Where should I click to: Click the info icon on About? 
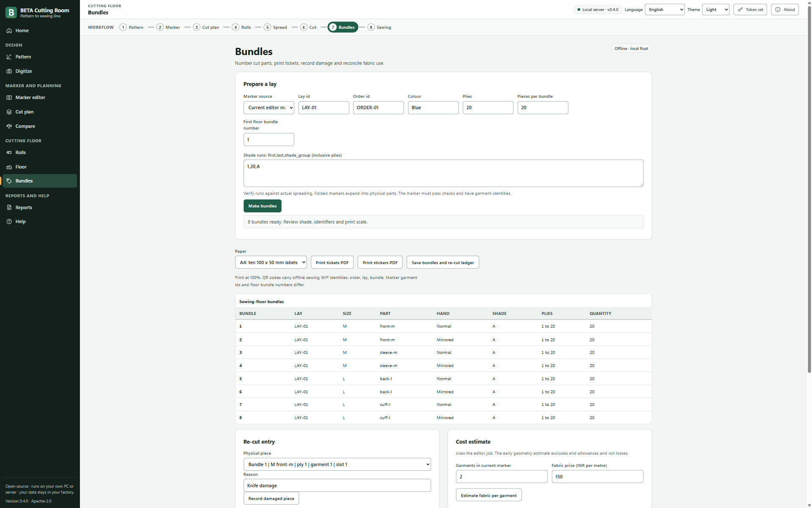coord(778,9)
